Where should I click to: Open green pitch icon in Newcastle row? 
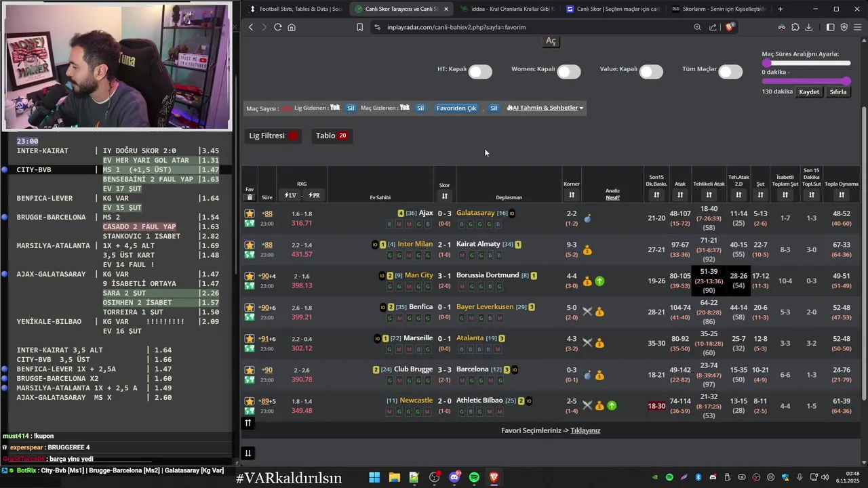coord(250,411)
